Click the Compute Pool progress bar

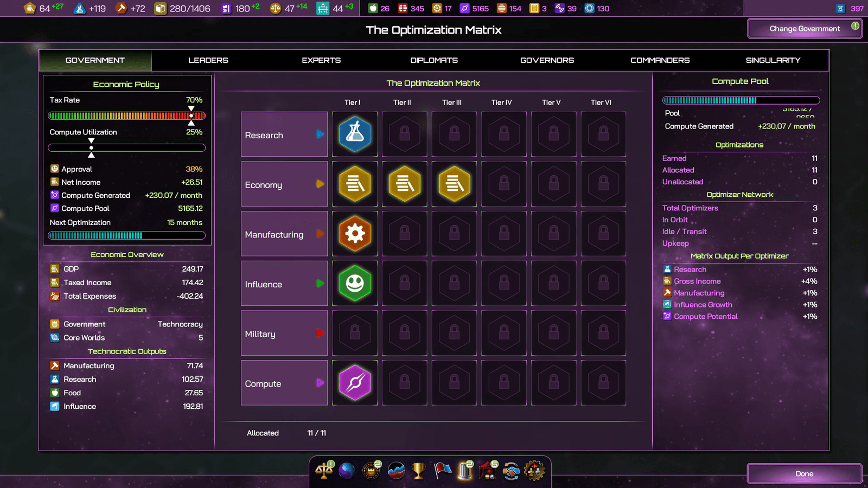pos(741,100)
